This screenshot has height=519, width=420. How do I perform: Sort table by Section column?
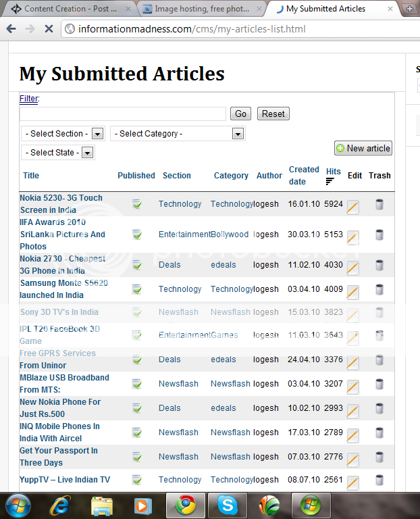(x=177, y=176)
